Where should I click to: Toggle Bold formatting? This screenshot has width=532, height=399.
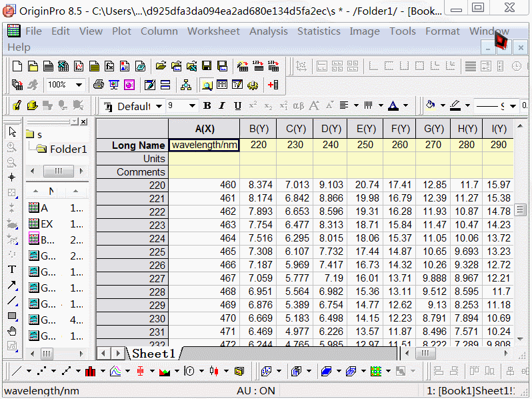pyautogui.click(x=207, y=106)
